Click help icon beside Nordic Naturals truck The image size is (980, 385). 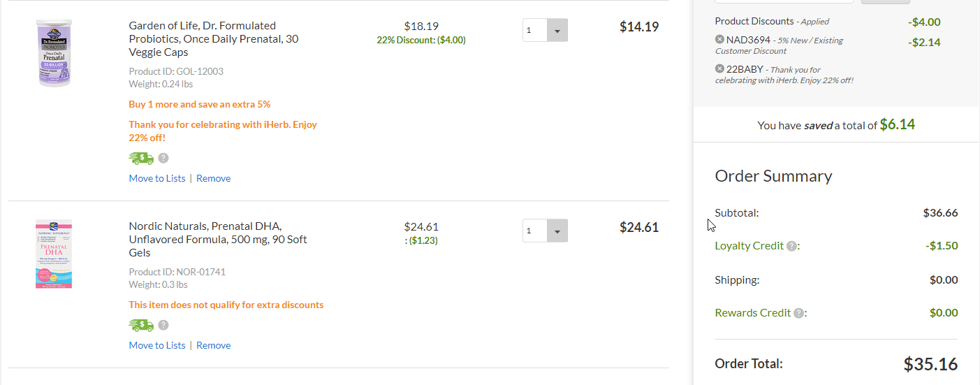[163, 325]
